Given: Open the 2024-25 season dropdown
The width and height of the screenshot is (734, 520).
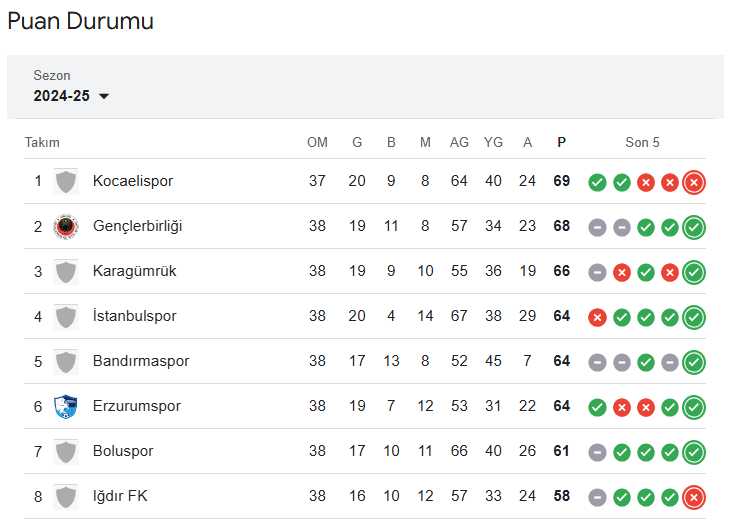Looking at the screenshot, I should [x=71, y=96].
